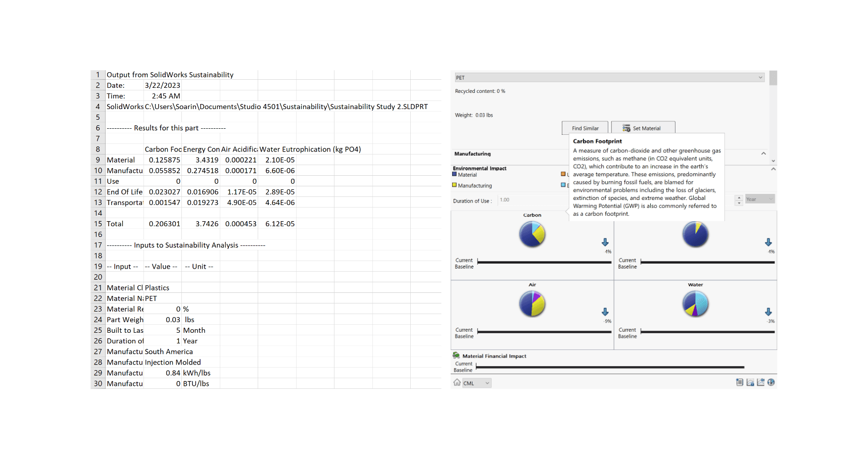
Task: Click the Duration of Use stepper arrows
Action: point(739,199)
